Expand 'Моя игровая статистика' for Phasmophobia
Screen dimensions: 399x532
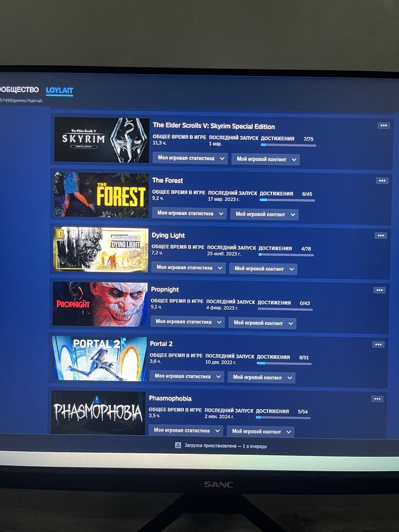186,430
